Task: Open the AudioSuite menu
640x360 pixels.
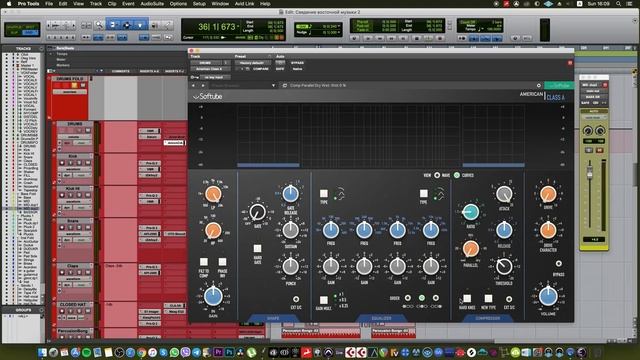Action: tap(152, 4)
